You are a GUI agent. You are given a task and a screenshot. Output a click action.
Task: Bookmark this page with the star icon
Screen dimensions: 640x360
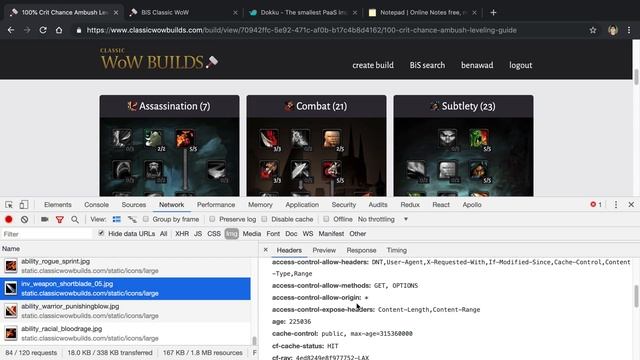(x=593, y=30)
